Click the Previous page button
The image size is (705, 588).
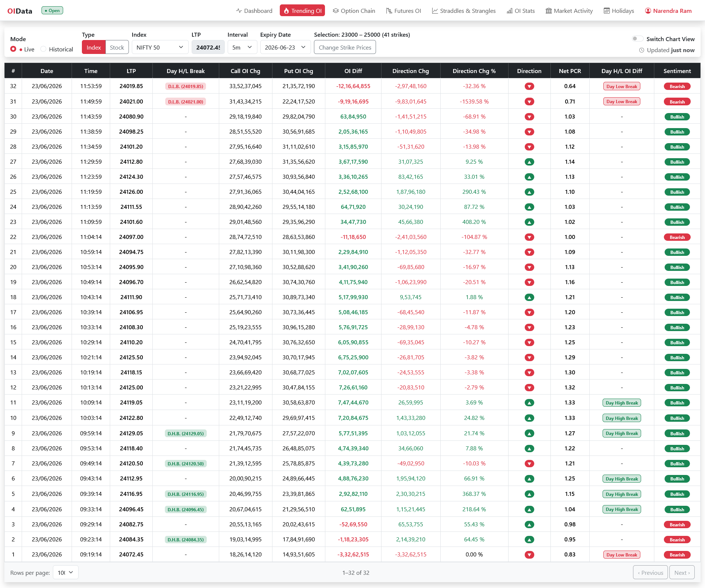click(x=650, y=573)
